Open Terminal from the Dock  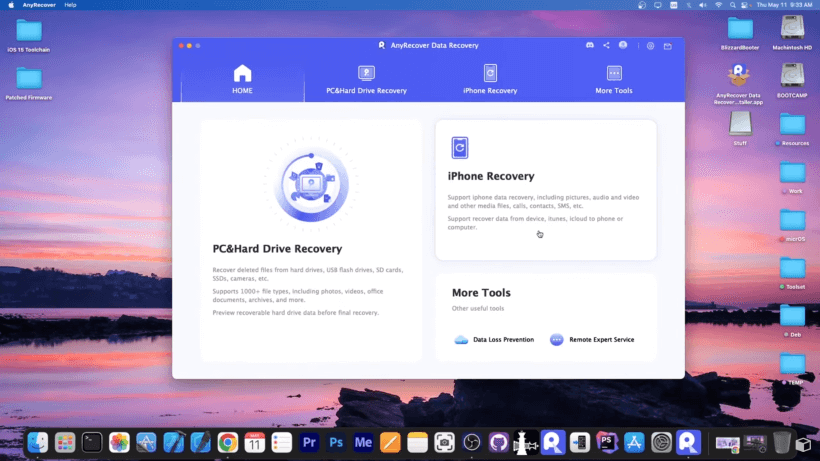coord(92,443)
